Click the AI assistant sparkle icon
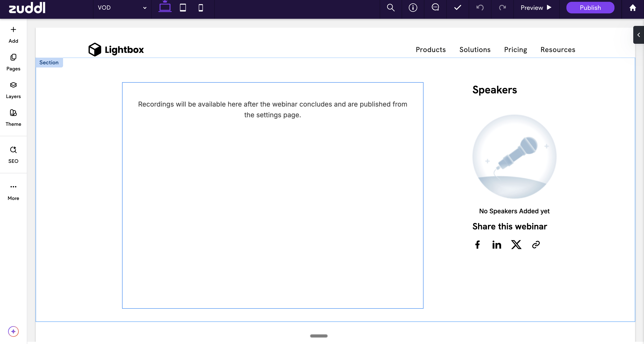644x344 pixels. pos(13,331)
